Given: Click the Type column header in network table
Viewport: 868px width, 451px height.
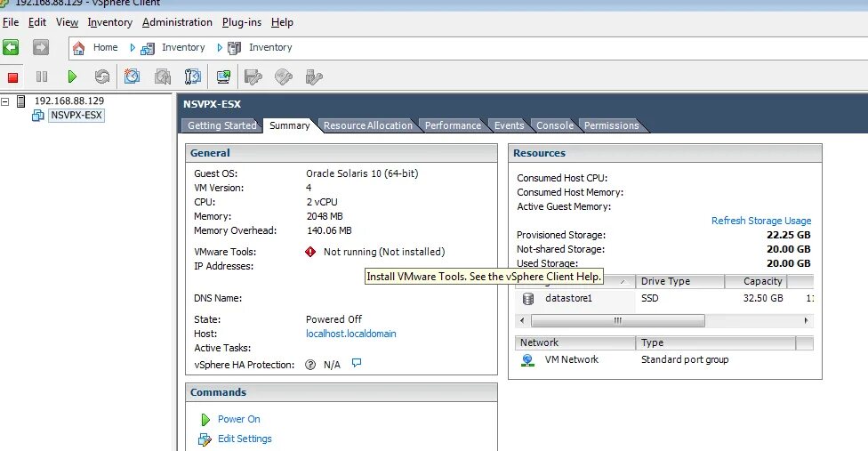Looking at the screenshot, I should [715, 342].
